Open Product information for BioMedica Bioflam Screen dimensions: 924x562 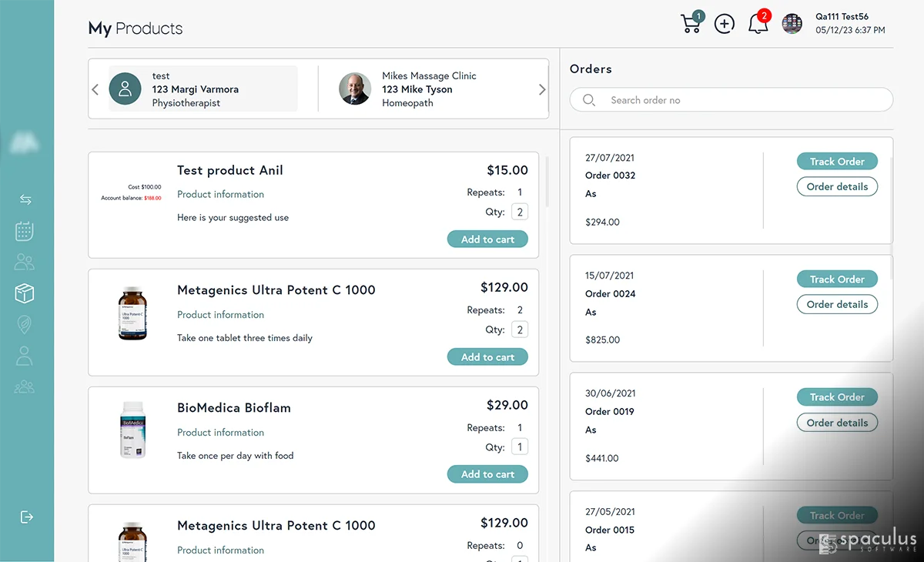click(x=220, y=432)
